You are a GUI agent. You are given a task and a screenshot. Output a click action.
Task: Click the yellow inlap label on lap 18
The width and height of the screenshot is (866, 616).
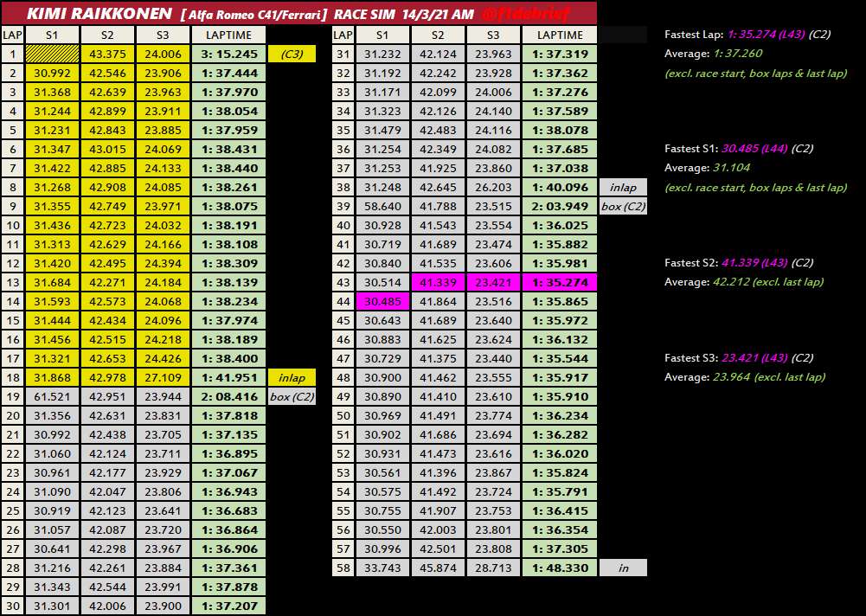tap(292, 377)
